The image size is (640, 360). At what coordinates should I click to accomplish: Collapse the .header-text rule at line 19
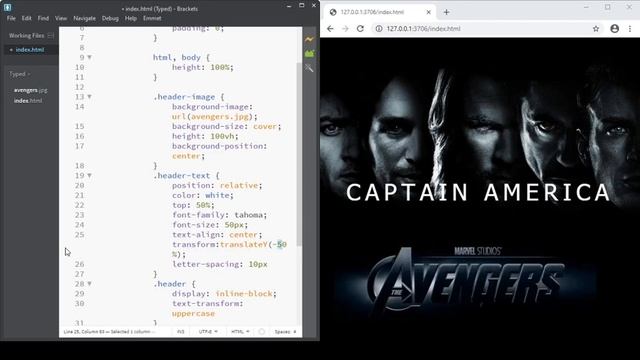pyautogui.click(x=89, y=176)
